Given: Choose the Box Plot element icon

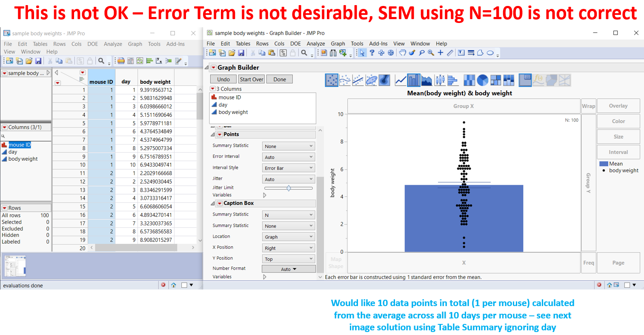Looking at the screenshot, I should [x=440, y=80].
